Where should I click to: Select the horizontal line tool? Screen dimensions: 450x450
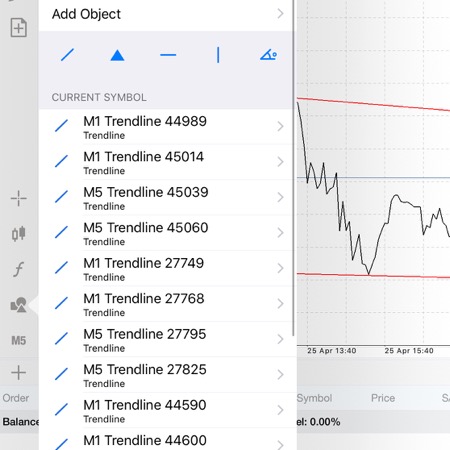coord(168,55)
